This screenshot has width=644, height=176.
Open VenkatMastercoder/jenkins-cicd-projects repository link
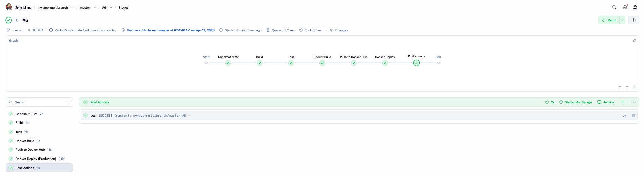[x=85, y=30]
